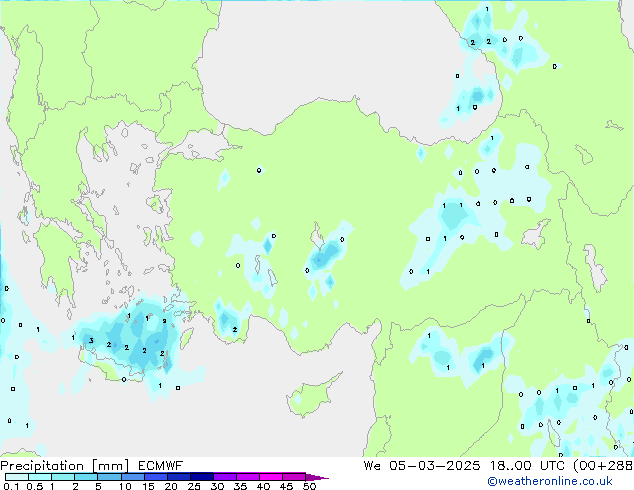Click the 'We' weekday label
Screen dimensions: 634x490
372,466
